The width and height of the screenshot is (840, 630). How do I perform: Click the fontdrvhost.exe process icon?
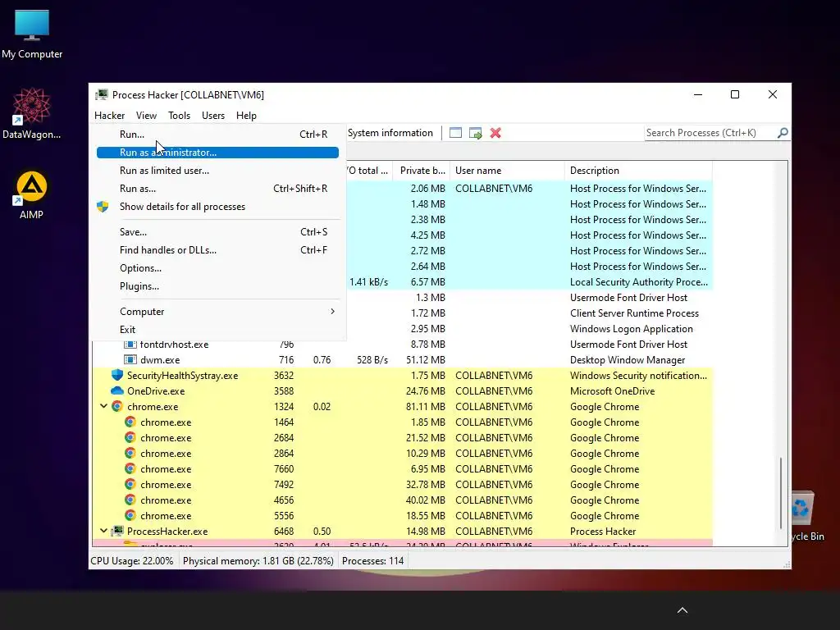tap(130, 345)
